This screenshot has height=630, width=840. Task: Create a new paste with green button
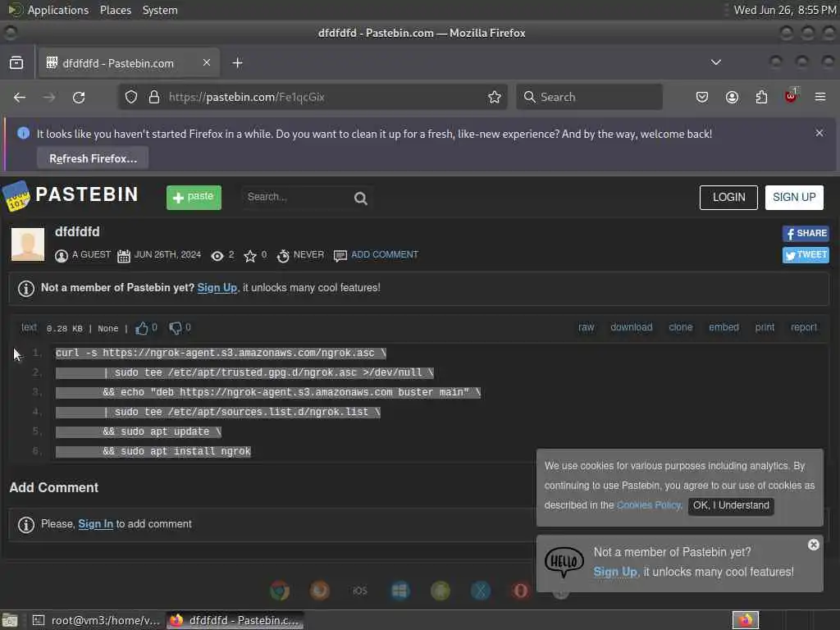194,197
